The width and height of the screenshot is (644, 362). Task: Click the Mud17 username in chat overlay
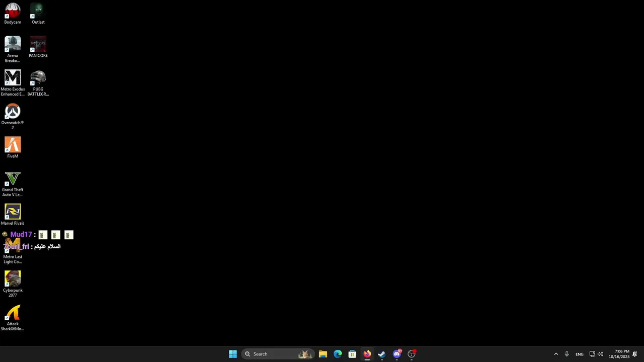point(21,234)
